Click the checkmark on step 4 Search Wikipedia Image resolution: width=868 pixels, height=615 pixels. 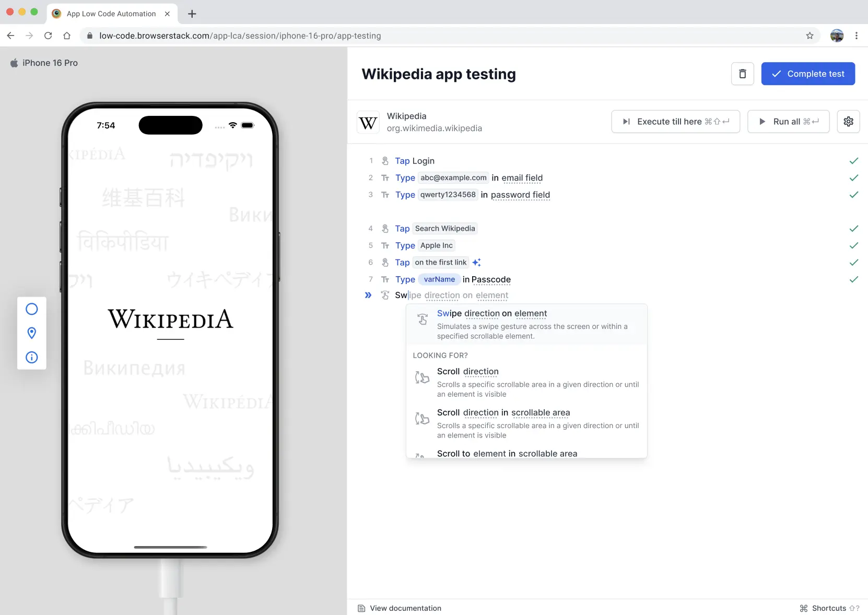coord(854,229)
